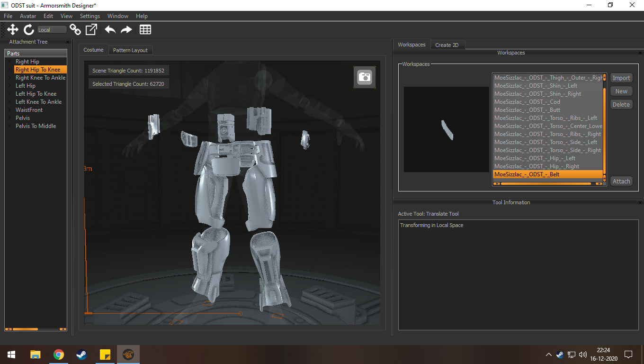Expand the Right Hip tree node

pyautogui.click(x=9, y=62)
